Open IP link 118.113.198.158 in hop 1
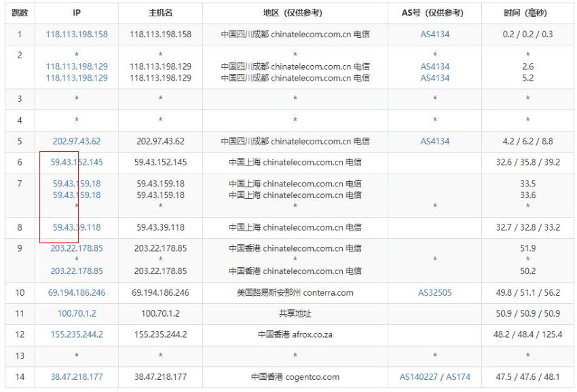The height and width of the screenshot is (392, 577). coord(77,34)
